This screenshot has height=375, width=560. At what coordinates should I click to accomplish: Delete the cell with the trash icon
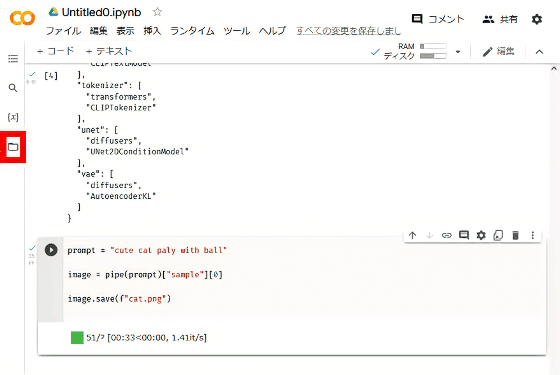[x=515, y=235]
